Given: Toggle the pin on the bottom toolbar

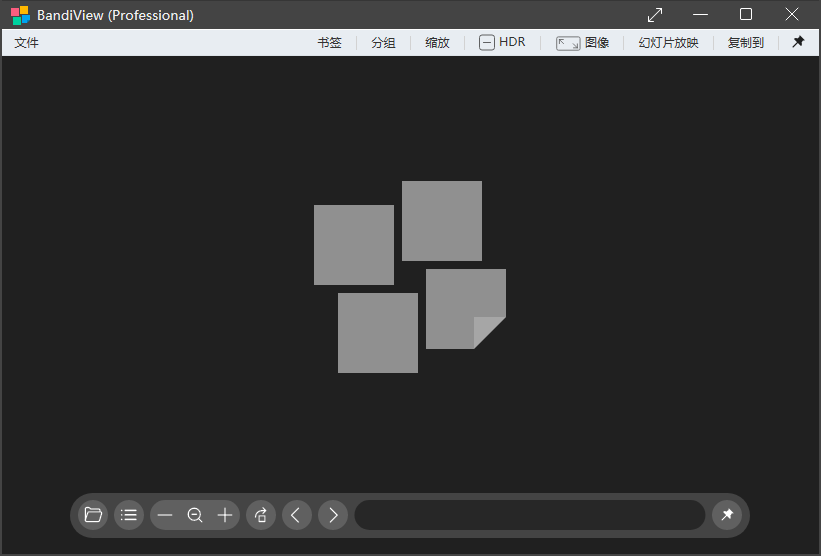Looking at the screenshot, I should tap(727, 515).
